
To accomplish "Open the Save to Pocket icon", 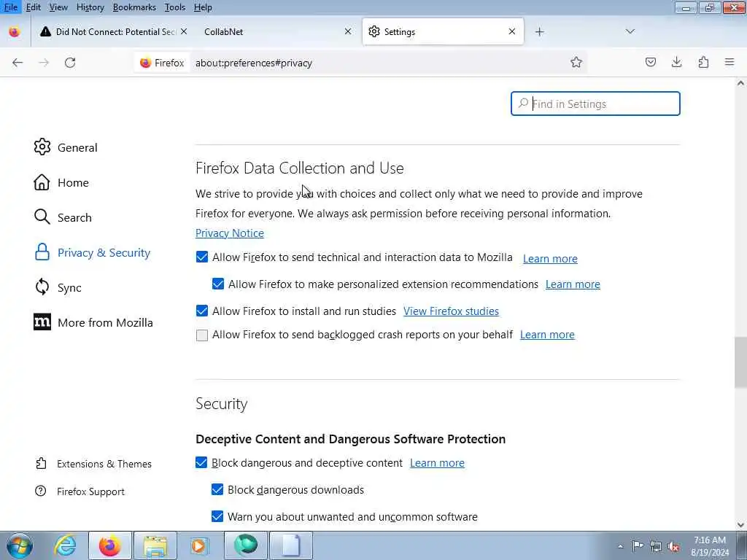I will coord(650,62).
